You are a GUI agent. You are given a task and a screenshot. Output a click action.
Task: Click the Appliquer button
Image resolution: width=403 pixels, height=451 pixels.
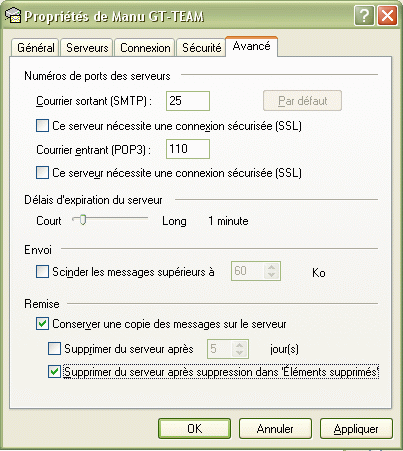pyautogui.click(x=356, y=429)
